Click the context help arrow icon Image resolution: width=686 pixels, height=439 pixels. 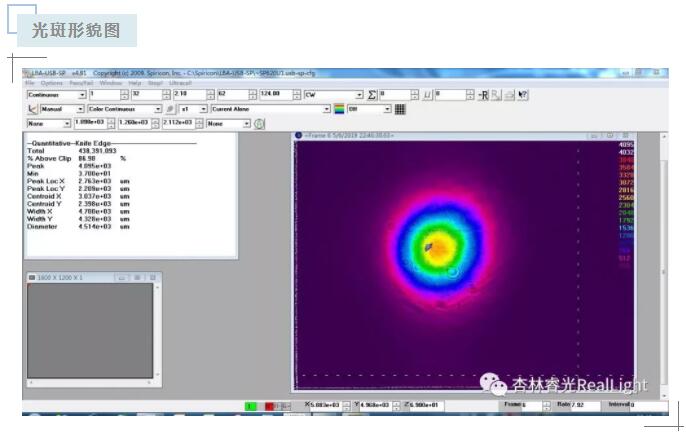[x=523, y=94]
